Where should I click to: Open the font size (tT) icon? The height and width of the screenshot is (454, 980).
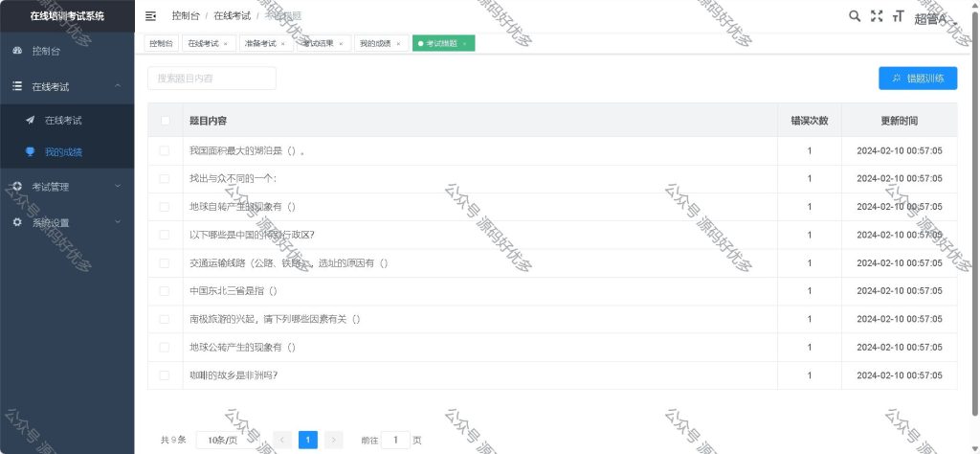[898, 16]
